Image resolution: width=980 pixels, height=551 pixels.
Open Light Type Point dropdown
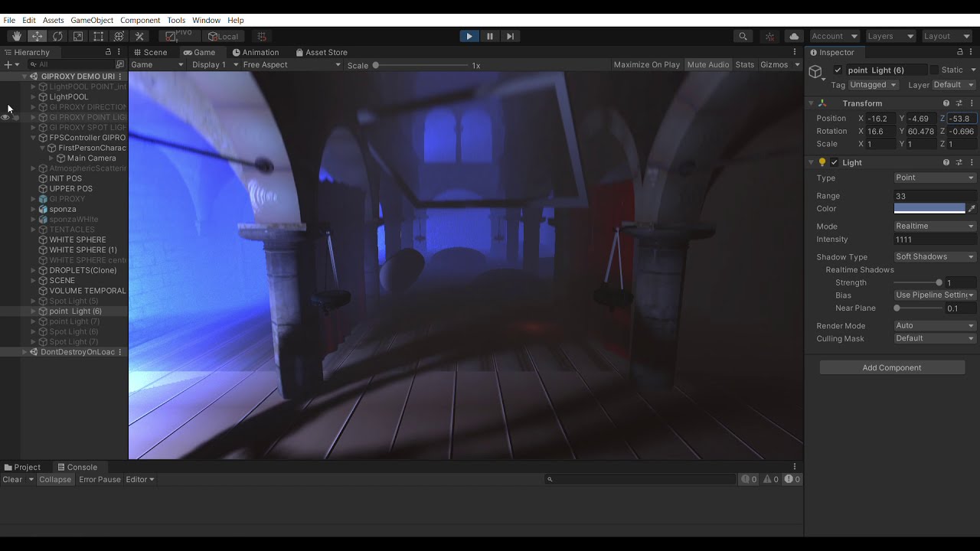pos(935,178)
